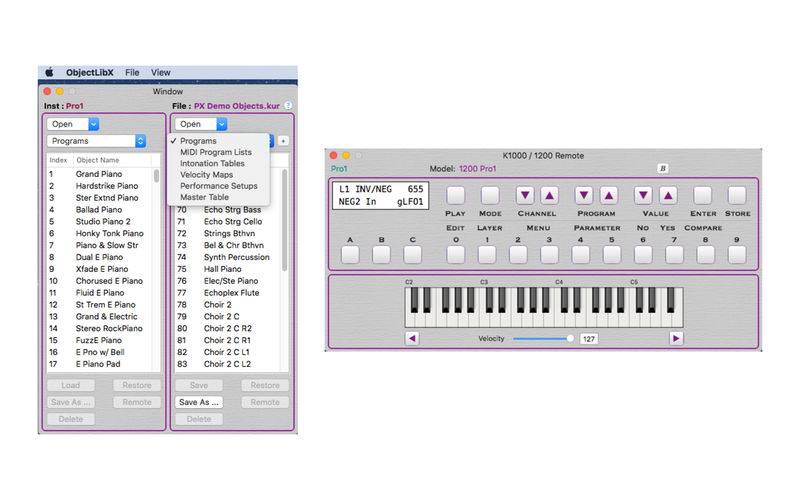
Task: Click keypad button 9 on the Remote
Action: 737,255
